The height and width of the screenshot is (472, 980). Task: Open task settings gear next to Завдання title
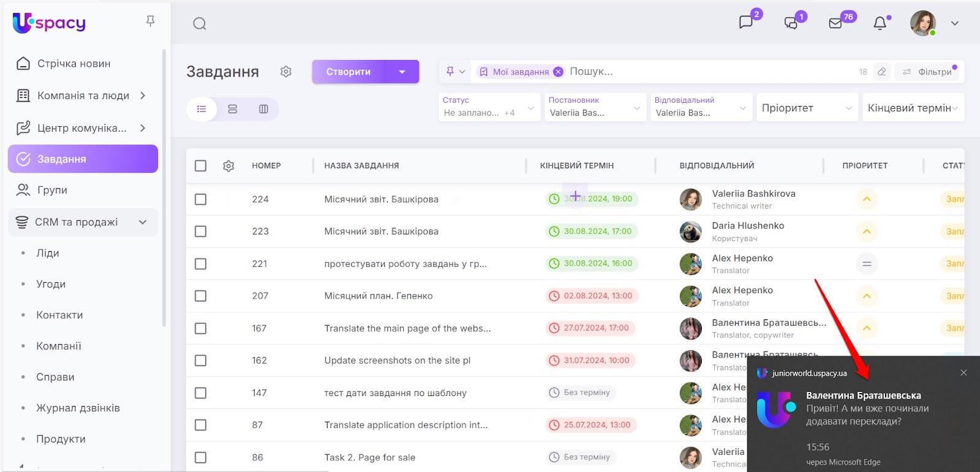[286, 72]
